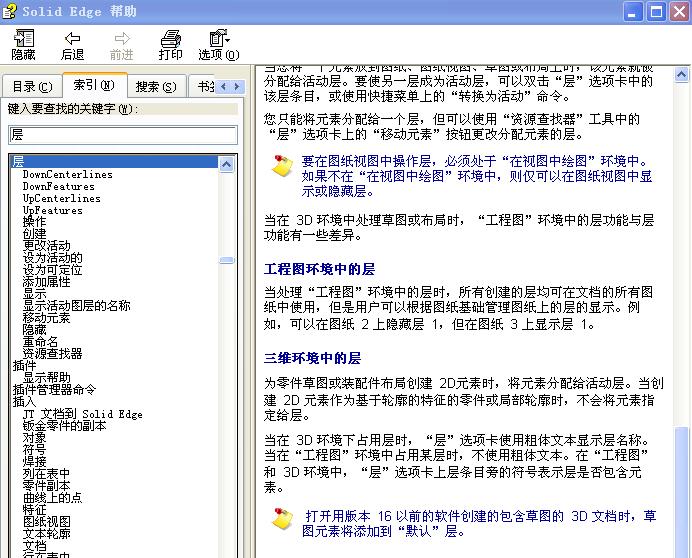Click the index list scrollbar thumb
Viewport: 692px width, 558px height.
[x=226, y=260]
